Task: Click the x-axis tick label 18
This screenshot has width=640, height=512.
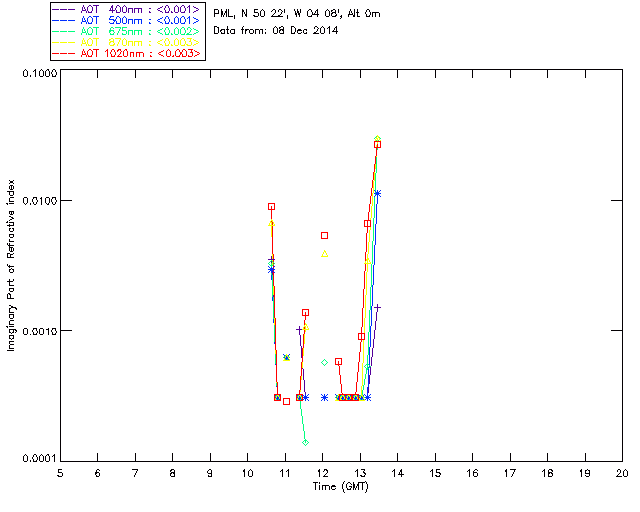Action: [x=547, y=473]
